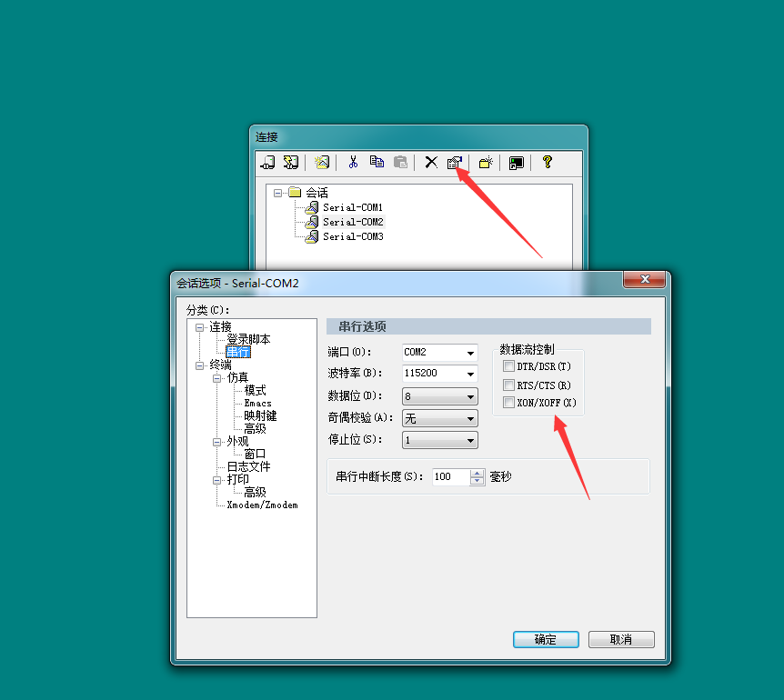Viewport: 784px width, 700px height.
Task: Click the Connect icon in the 连接 toolbar
Action: pos(268,163)
